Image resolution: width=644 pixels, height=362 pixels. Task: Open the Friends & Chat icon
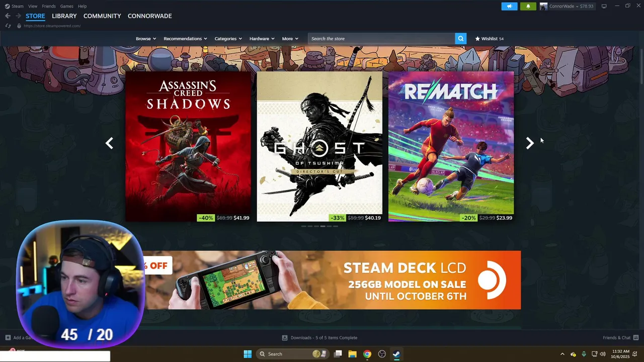click(636, 338)
